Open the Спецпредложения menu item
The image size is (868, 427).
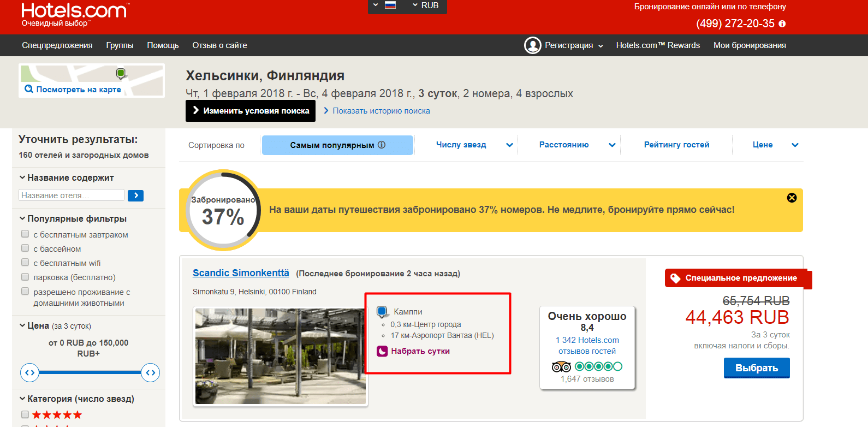[57, 45]
